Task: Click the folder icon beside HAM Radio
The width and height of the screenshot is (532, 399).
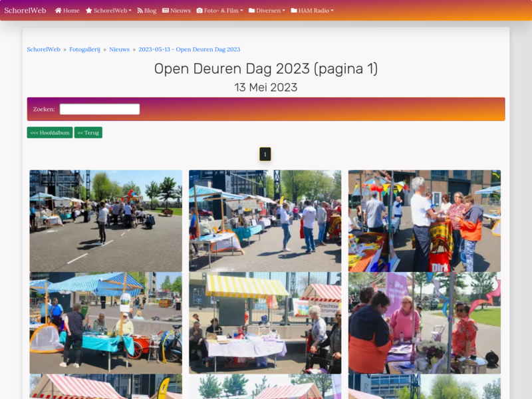Action: pos(294,11)
